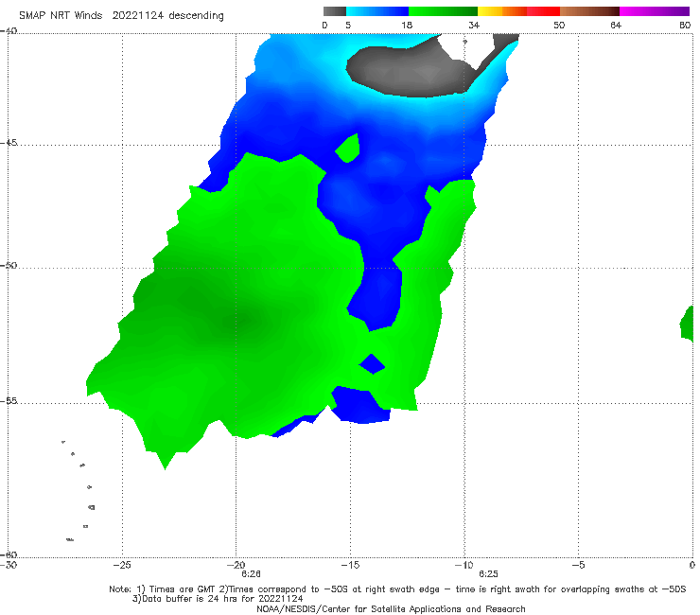
Task: Click the small green island inside blue near -45
Action: click(348, 149)
